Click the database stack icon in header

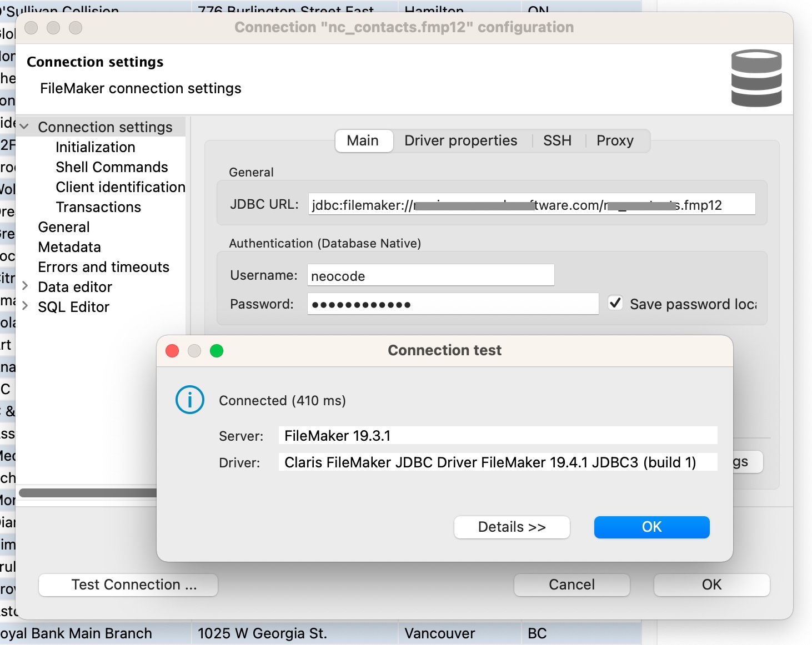(756, 78)
